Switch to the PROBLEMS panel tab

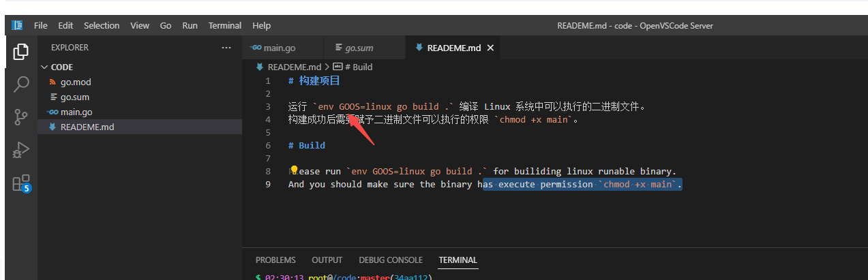click(275, 260)
